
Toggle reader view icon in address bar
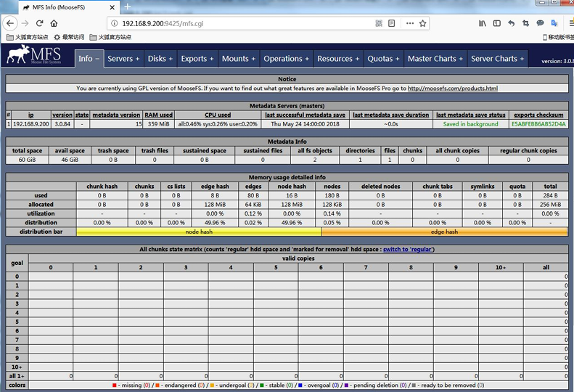[391, 23]
